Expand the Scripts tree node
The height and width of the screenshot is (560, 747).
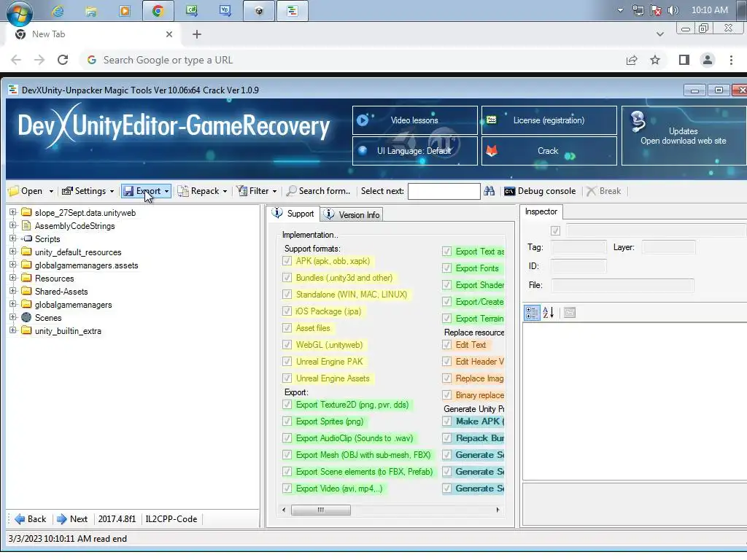(x=13, y=238)
